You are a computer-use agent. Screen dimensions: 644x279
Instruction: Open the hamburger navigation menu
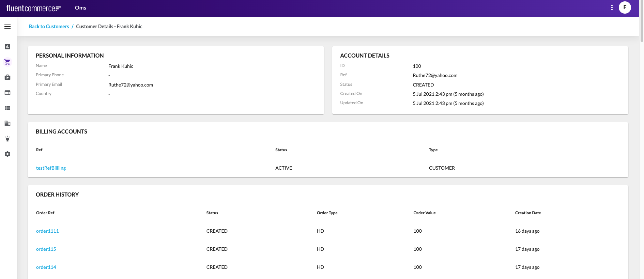[7, 27]
